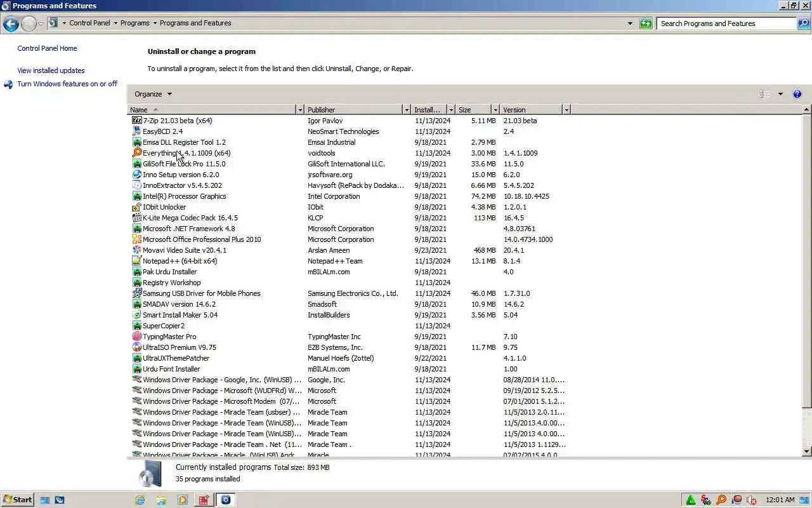Open the Version column filter dropdown
Image resolution: width=812 pixels, height=508 pixels.
coord(566,110)
